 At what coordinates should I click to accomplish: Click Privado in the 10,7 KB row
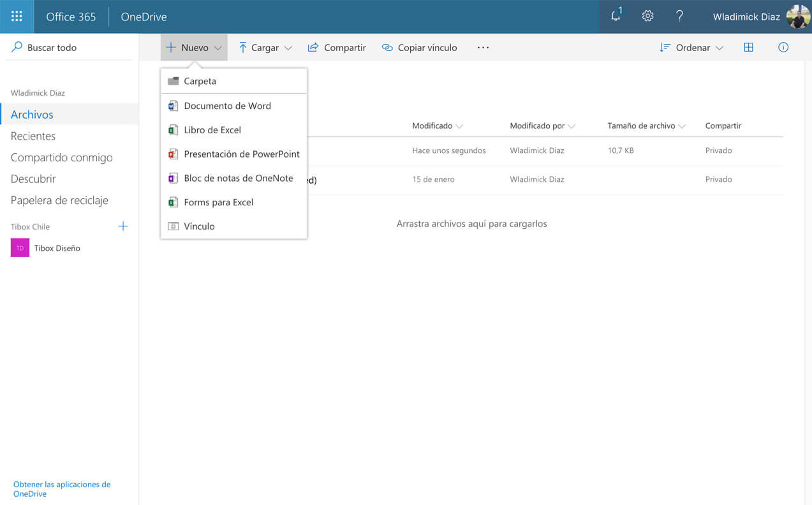[x=718, y=151]
